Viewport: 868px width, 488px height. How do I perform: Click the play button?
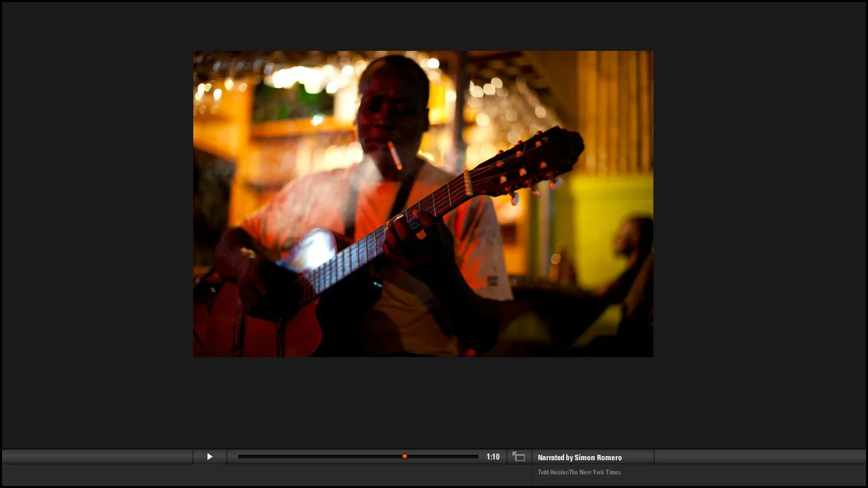coord(210,457)
